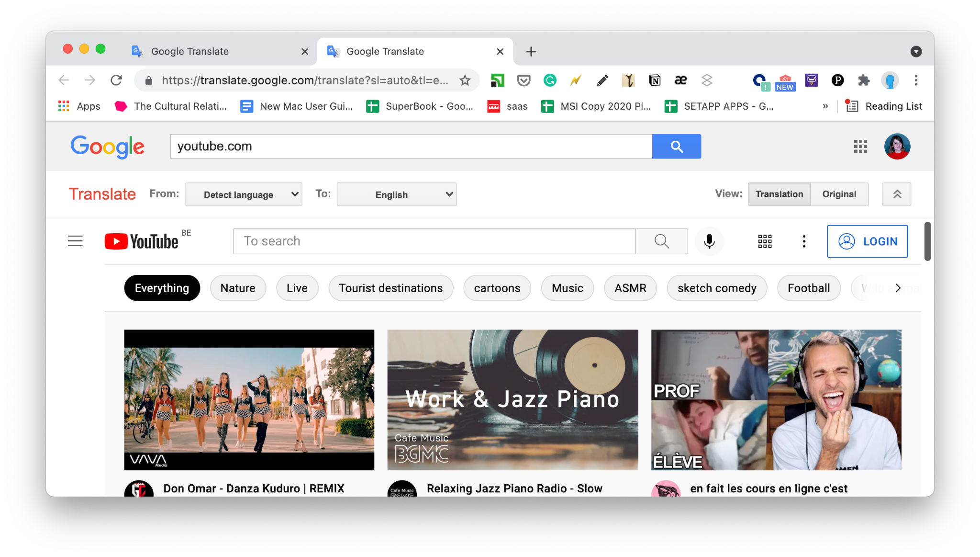
Task: Click the LOGIN button
Action: pos(867,241)
